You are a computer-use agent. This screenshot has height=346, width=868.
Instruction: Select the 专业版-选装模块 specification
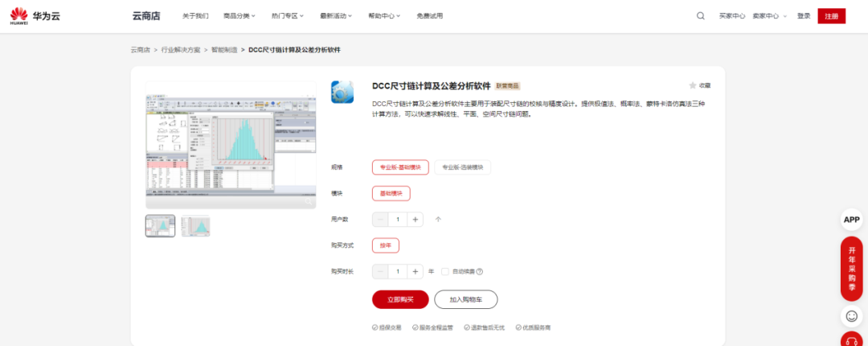(462, 167)
